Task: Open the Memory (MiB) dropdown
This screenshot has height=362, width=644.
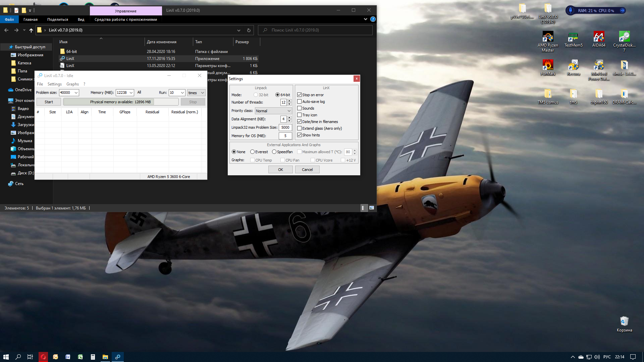Action: [131, 93]
